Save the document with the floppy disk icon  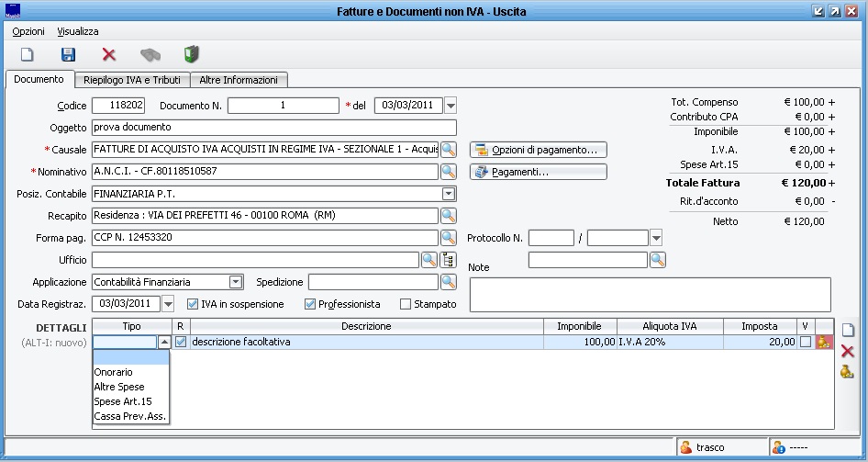(68, 55)
